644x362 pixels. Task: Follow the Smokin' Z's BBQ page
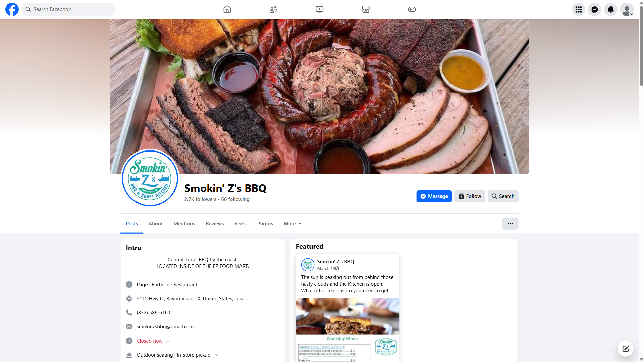[x=470, y=196]
